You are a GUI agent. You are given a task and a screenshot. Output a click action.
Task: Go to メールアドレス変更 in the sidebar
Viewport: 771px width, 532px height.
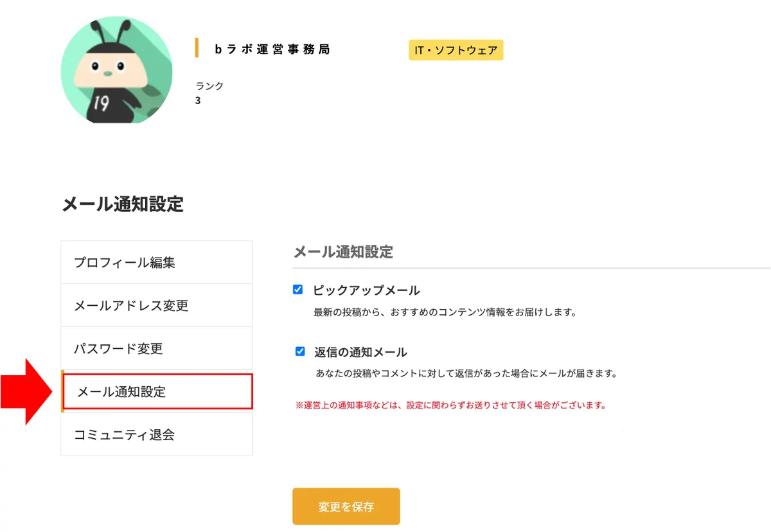point(157,305)
